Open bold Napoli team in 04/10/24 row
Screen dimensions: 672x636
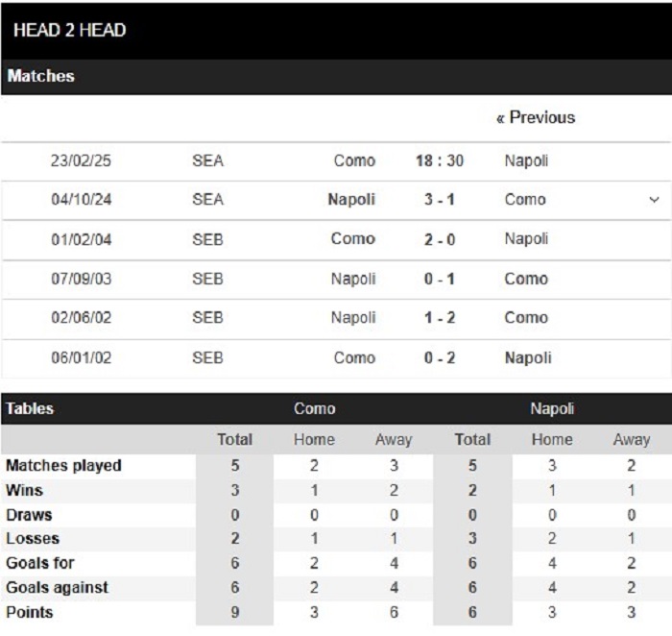pyautogui.click(x=351, y=200)
